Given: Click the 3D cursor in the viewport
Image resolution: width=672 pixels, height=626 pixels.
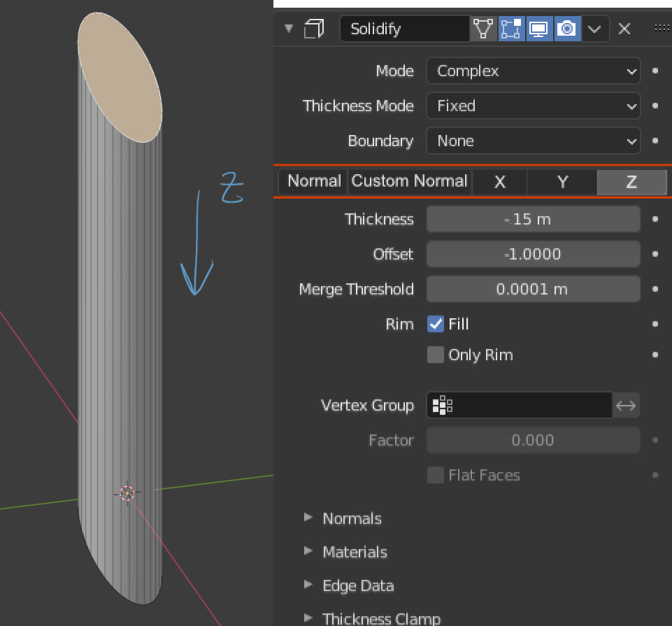Looking at the screenshot, I should point(127,493).
